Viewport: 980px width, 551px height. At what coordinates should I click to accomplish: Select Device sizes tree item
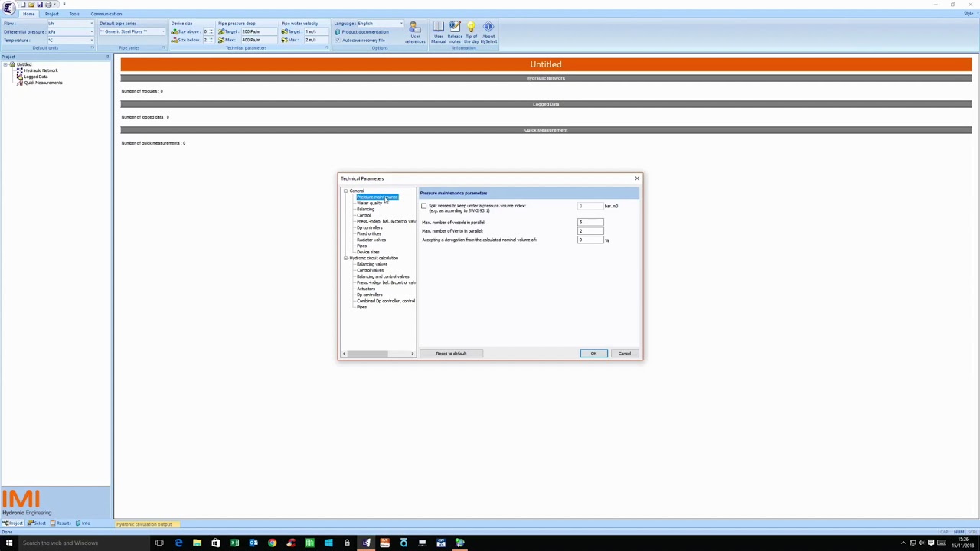[367, 252]
